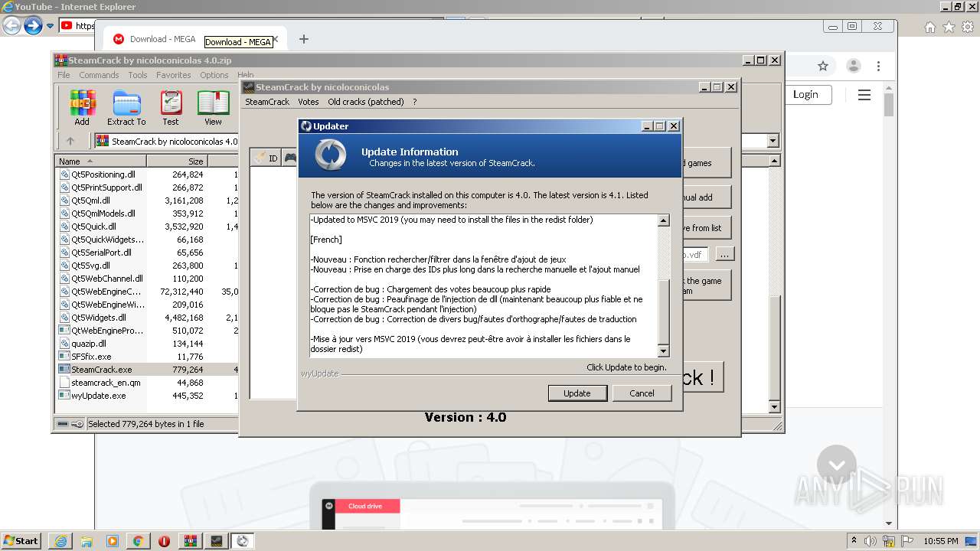The width and height of the screenshot is (980, 551).
Task: Click the browse '...' button beside vdf field
Action: click(x=724, y=254)
